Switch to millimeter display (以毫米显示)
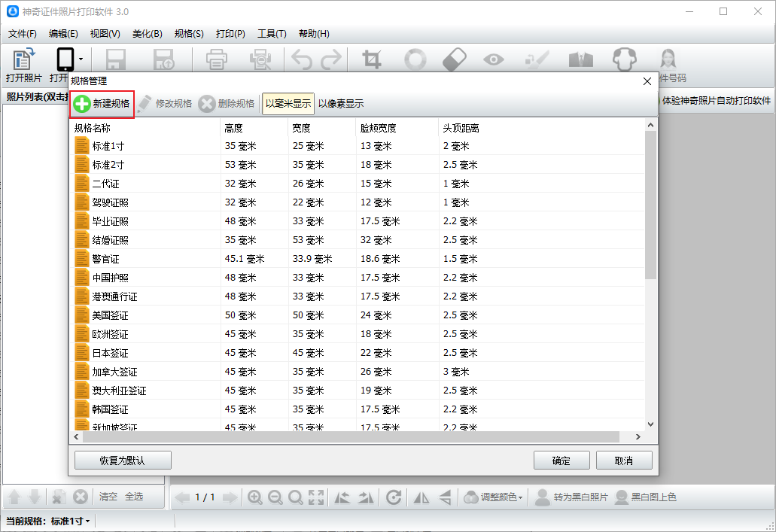Viewport: 776px width, 532px height. tap(288, 104)
